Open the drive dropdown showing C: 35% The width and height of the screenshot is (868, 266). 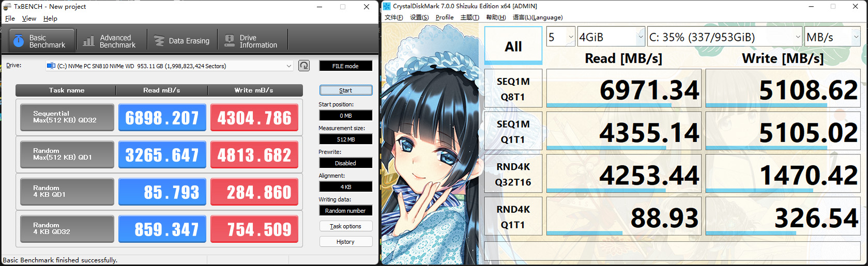click(x=725, y=37)
